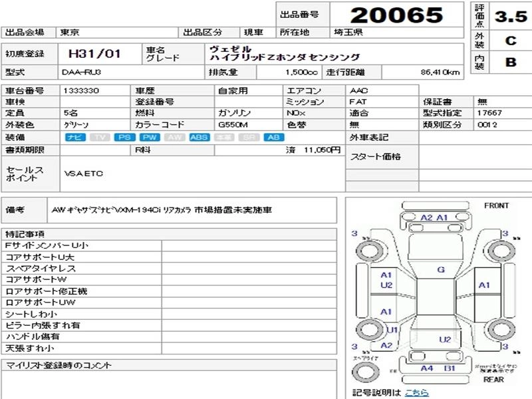This screenshot has width=532, height=399.
Task: Click the rear-left wheel on car diagram
Action: [370, 329]
